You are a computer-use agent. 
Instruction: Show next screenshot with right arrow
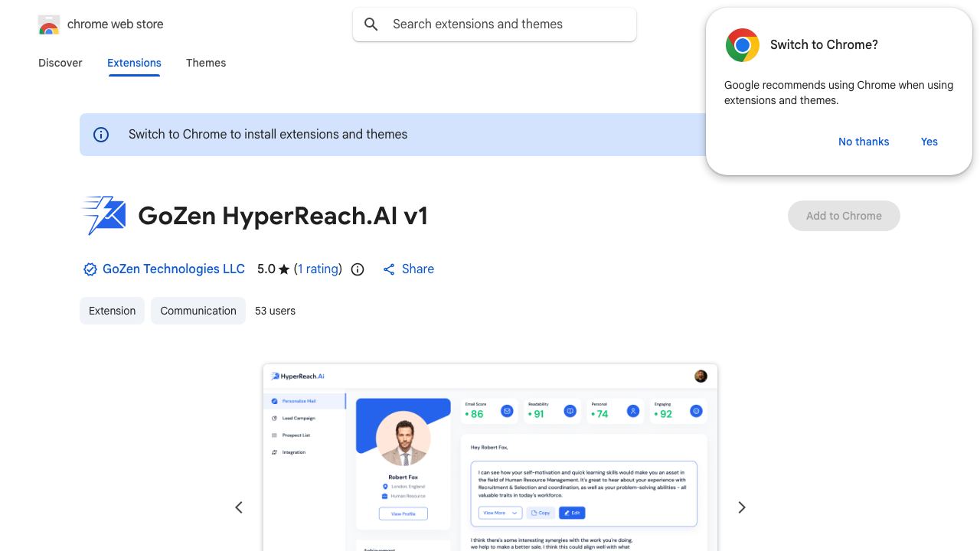click(741, 507)
